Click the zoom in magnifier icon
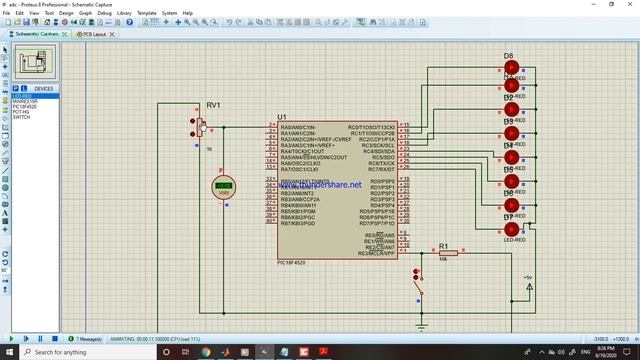 [187, 22]
